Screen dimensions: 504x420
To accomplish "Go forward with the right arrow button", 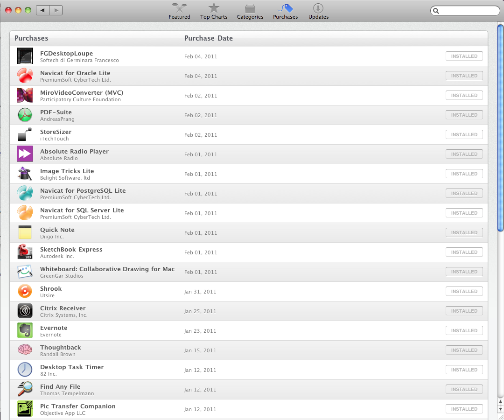I will pyautogui.click(x=56, y=10).
